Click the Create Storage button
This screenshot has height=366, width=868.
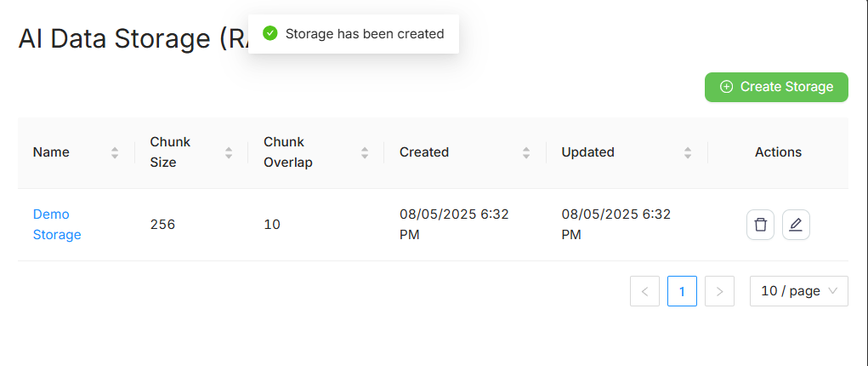(776, 87)
